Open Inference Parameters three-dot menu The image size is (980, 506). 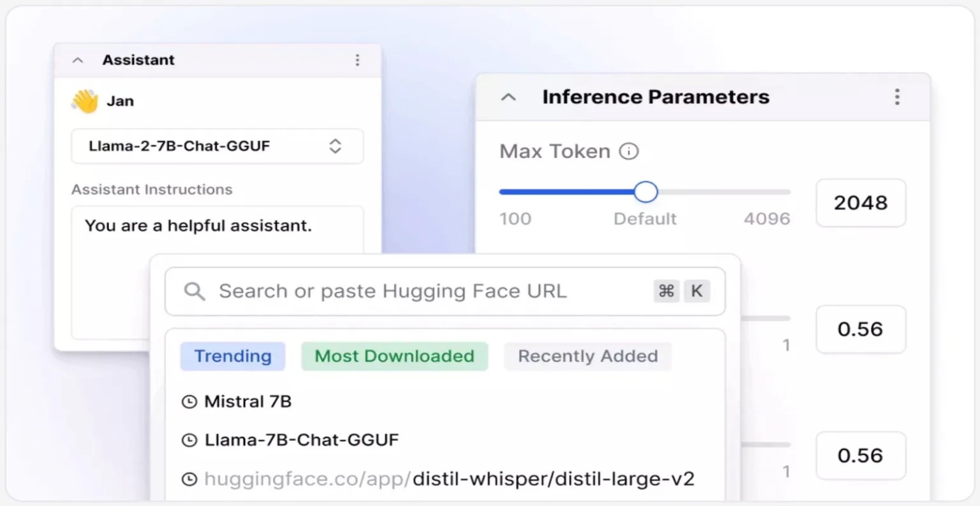897,97
